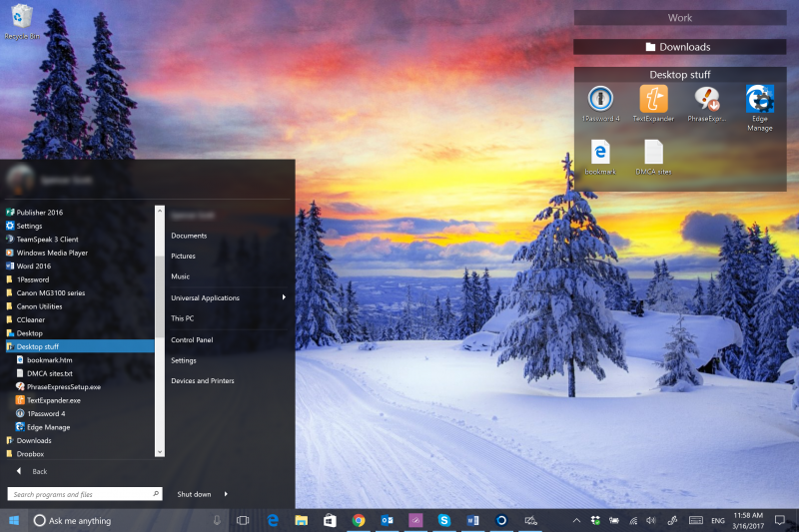Launch Google Chrome from the taskbar

tap(358, 520)
